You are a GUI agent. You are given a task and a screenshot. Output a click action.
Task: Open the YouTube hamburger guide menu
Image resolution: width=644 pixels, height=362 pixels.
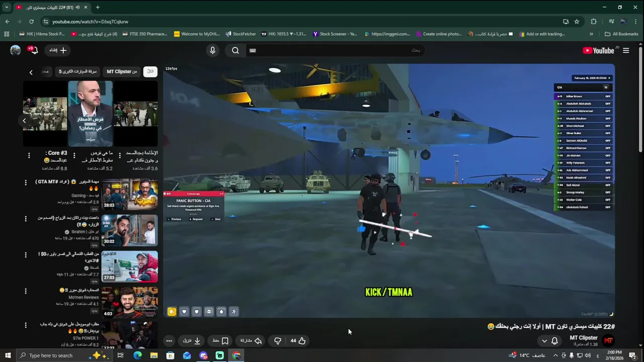pos(626,50)
